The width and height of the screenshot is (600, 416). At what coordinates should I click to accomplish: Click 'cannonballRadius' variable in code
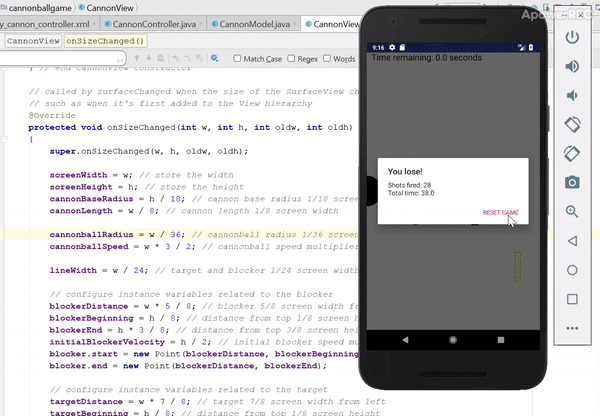coord(91,235)
